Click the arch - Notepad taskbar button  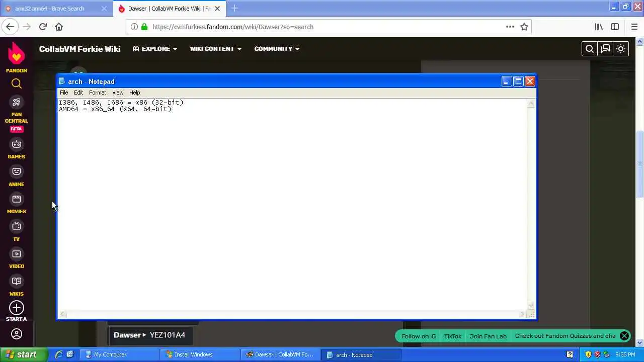click(361, 354)
